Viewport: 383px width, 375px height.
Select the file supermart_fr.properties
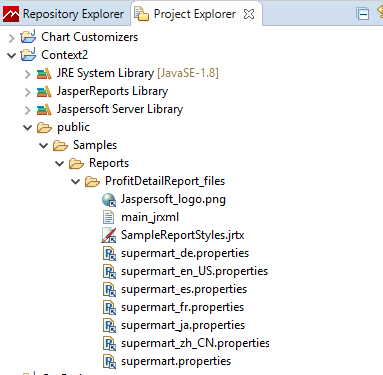[182, 307]
